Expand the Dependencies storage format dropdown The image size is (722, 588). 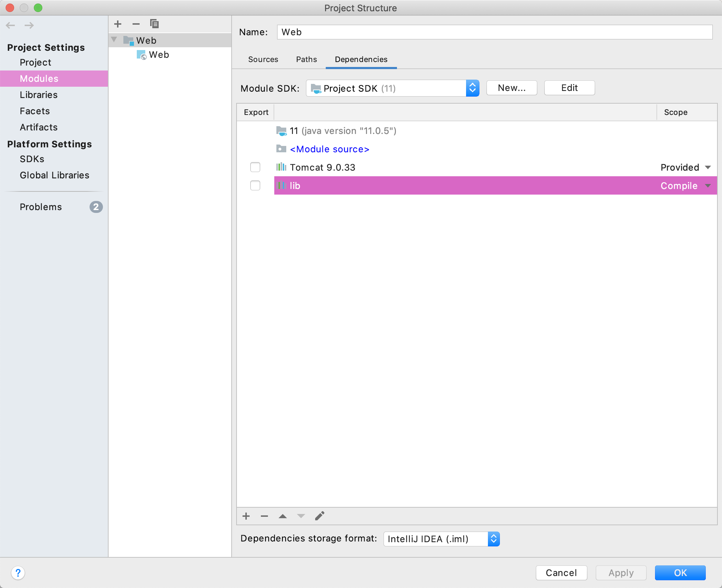(x=494, y=539)
